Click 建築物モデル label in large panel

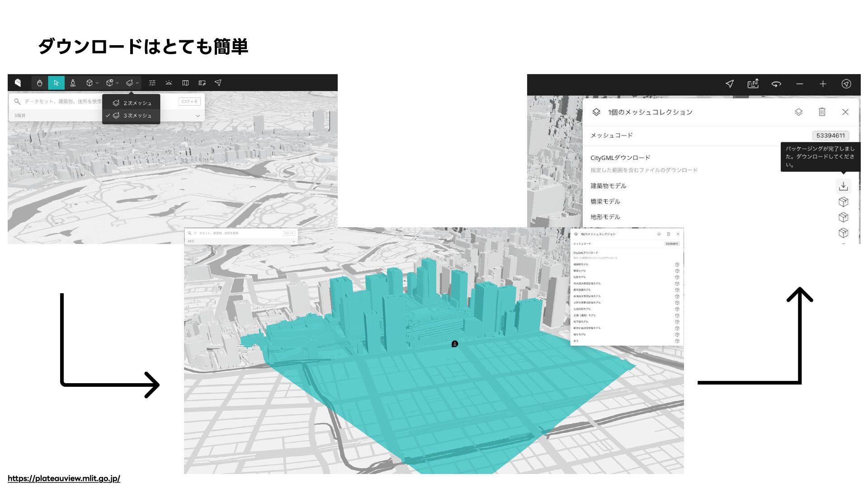[x=608, y=186]
